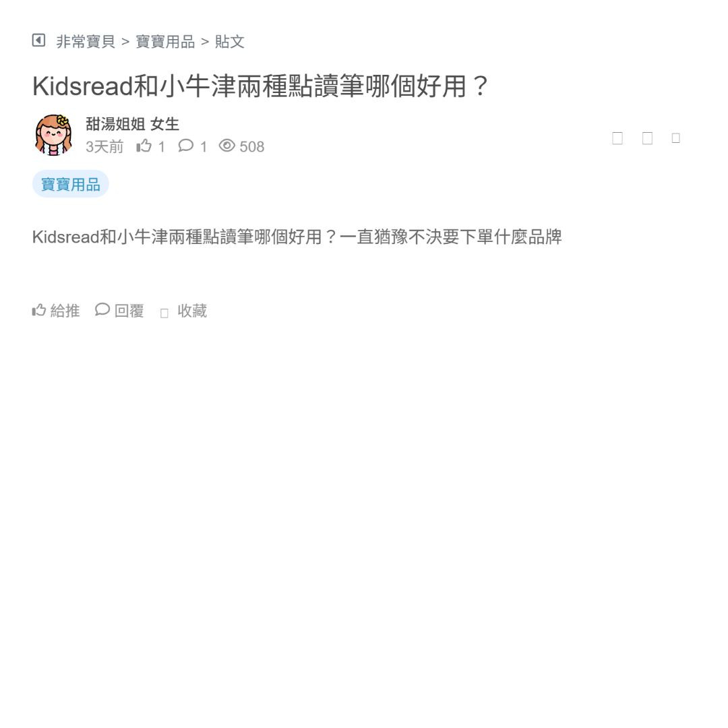
Task: Click the post body text about 猶豫不決
Action: (297, 237)
